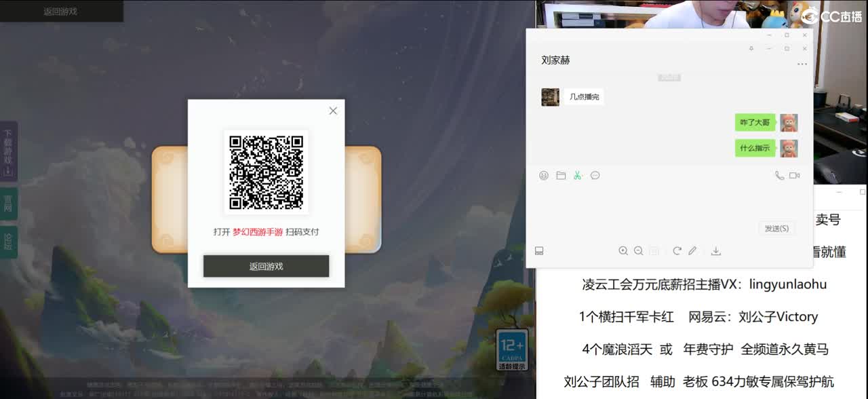Open the emoji picker in WeChat
Screen dimensions: 868x399
(544, 176)
